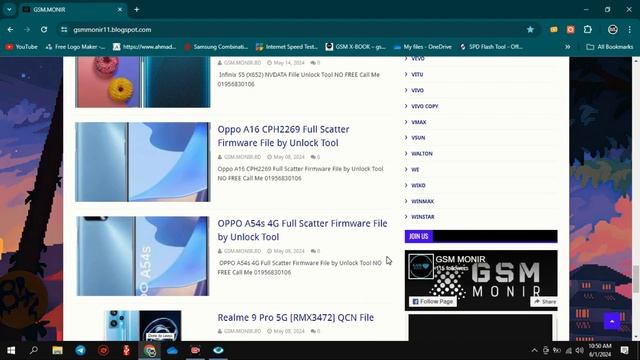Click the GSM MONIR Facebook page avatar

click(421, 267)
